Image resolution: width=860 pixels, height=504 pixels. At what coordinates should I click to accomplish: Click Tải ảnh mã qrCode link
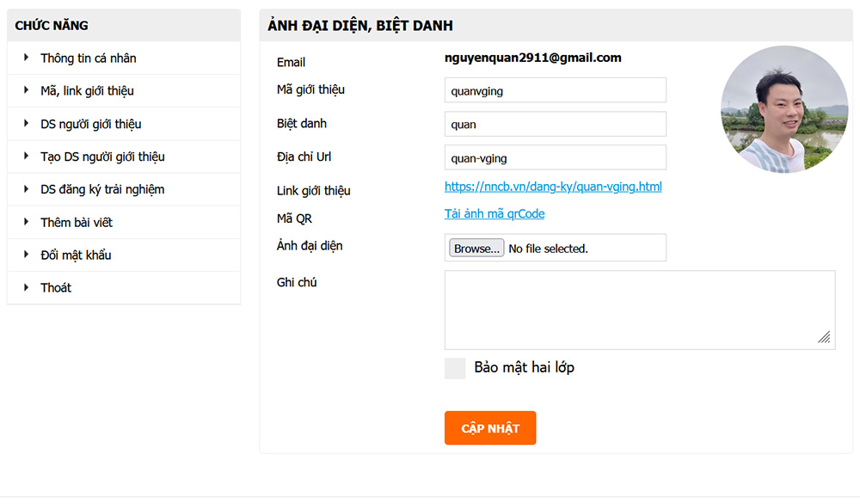494,214
